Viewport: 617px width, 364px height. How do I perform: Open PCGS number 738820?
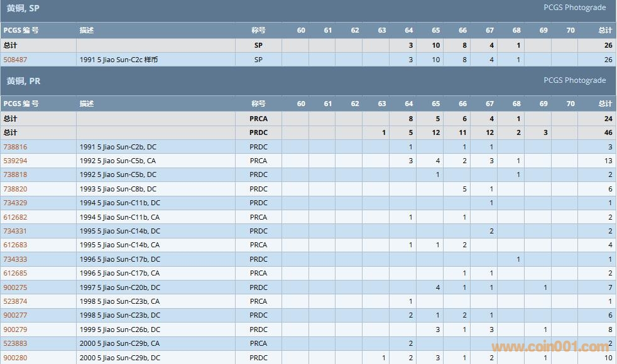tap(16, 189)
